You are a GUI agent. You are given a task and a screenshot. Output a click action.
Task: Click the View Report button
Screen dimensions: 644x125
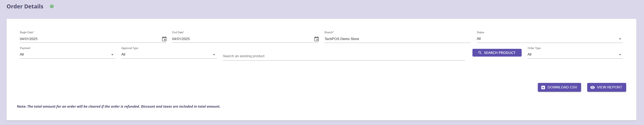coord(606,87)
